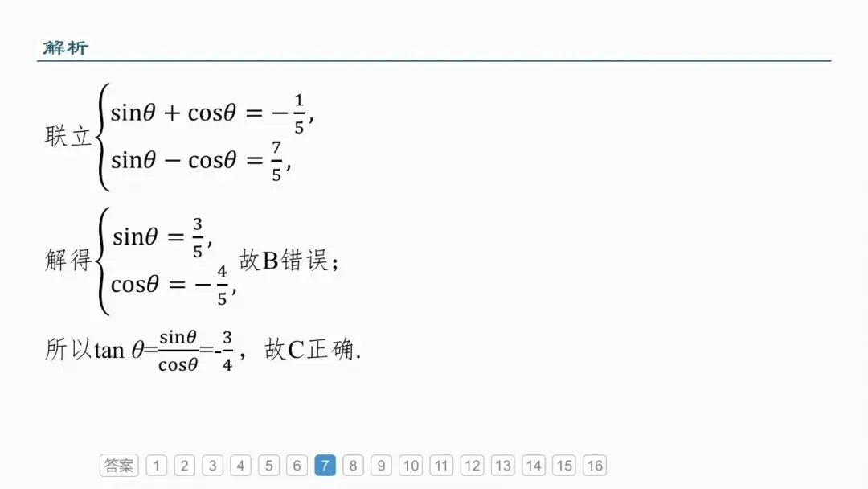The height and width of the screenshot is (489, 868).
Task: Navigate to question 12
Action: pos(473,465)
